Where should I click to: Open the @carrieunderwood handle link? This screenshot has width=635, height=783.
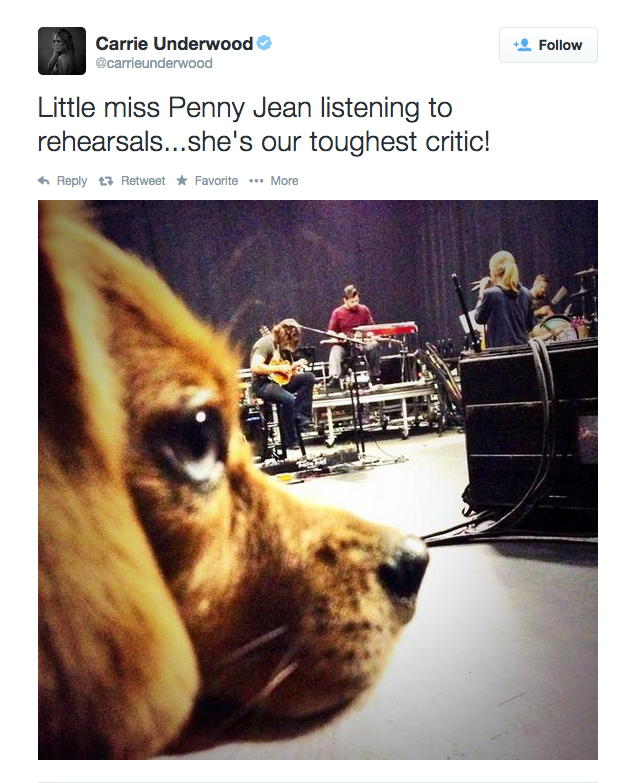tap(153, 64)
